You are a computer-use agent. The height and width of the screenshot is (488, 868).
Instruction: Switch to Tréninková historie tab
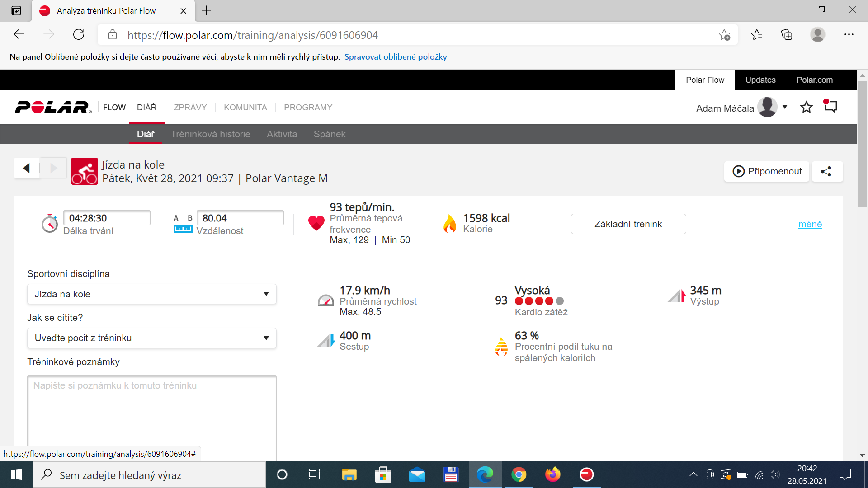pyautogui.click(x=211, y=134)
